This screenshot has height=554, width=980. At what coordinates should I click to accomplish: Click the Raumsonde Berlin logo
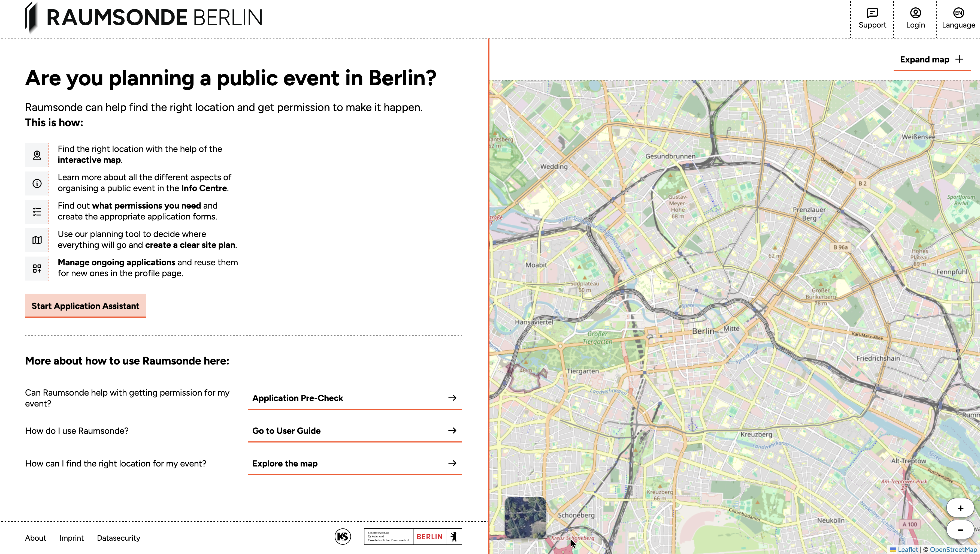(144, 17)
